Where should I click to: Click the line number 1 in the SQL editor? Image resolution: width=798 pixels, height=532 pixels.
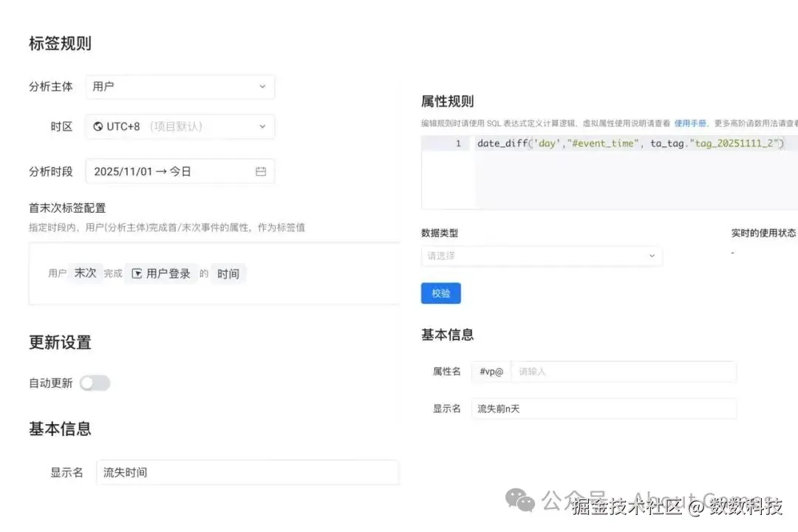(459, 143)
